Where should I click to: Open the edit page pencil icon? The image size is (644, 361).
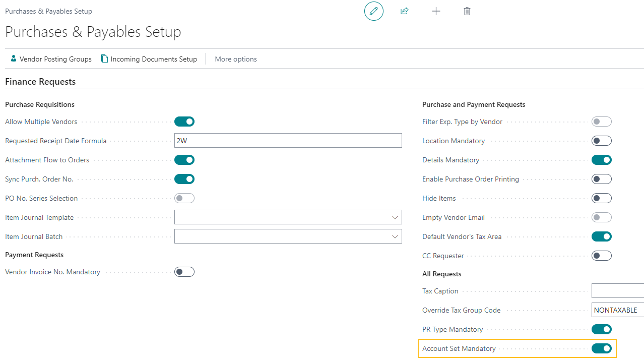[373, 11]
